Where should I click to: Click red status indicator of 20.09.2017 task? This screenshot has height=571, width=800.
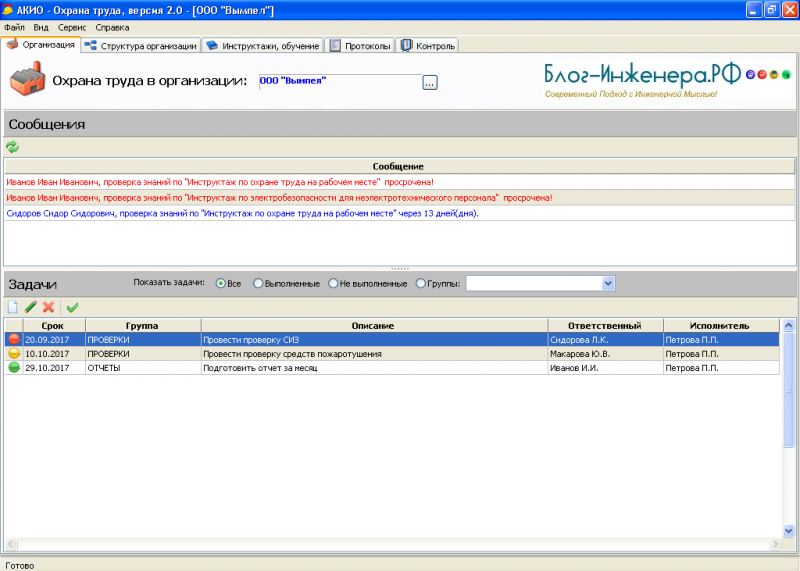click(x=14, y=339)
